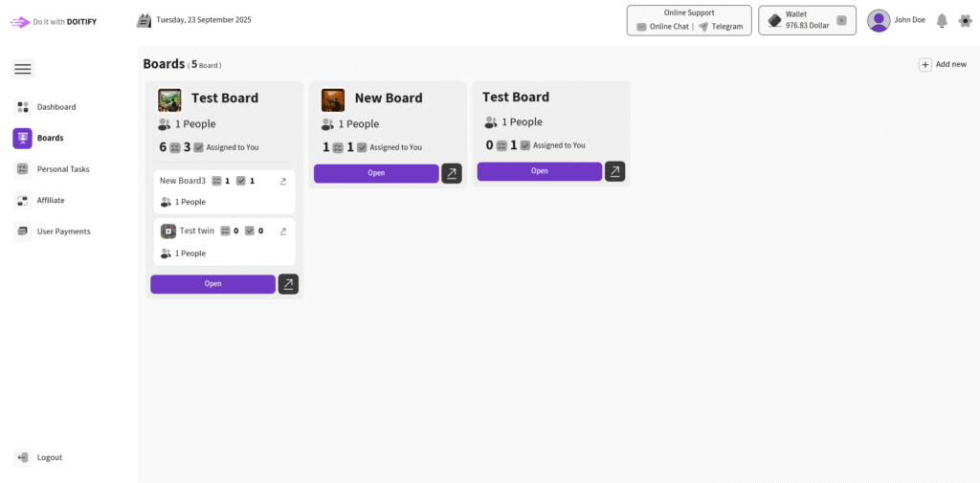Open User Payments section
The image size is (980, 483).
tap(63, 231)
